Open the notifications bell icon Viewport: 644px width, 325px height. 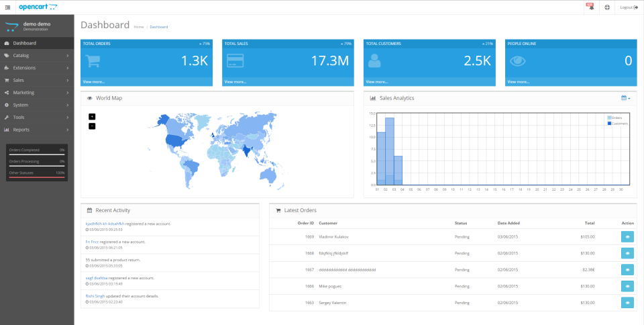[590, 7]
